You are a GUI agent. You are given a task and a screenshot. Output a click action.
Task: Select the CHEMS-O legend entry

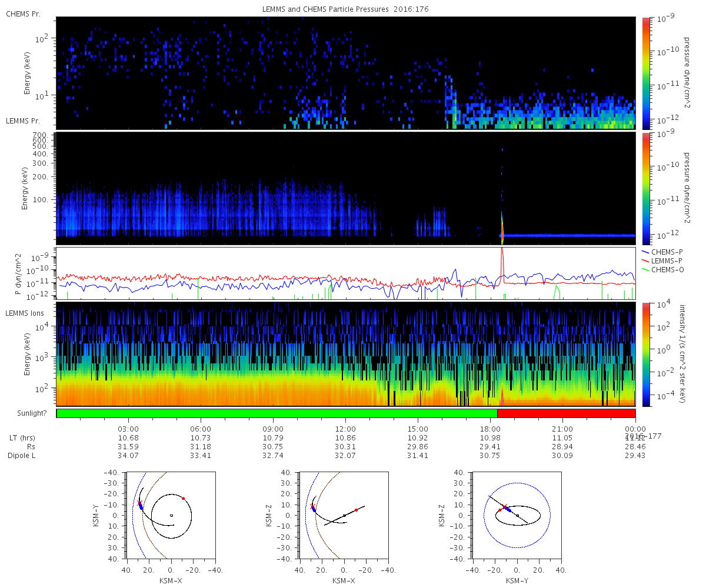[x=664, y=269]
